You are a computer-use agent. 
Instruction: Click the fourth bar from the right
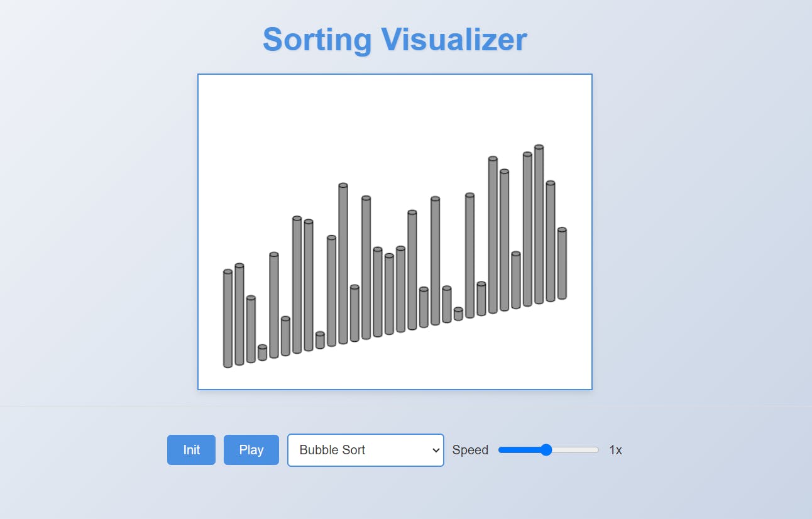click(x=527, y=229)
